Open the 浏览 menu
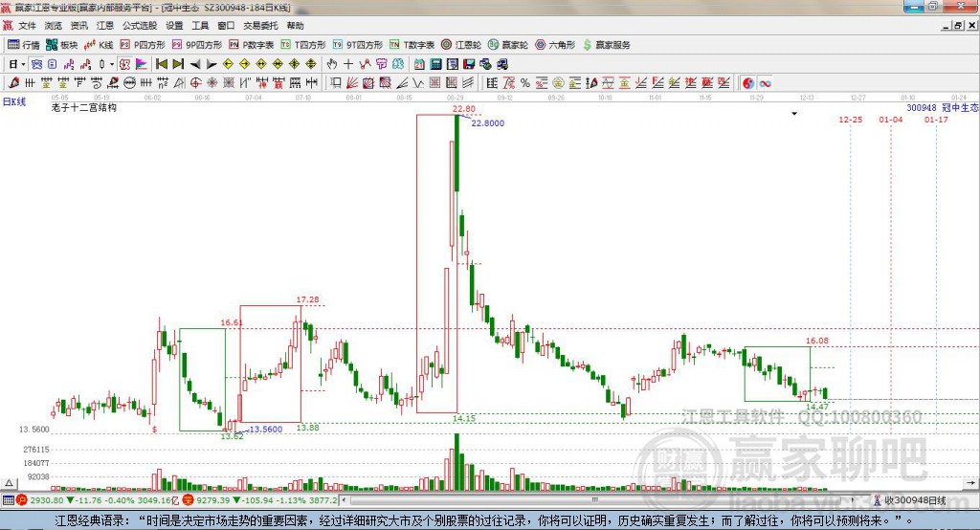Image resolution: width=980 pixels, height=530 pixels. [x=54, y=26]
